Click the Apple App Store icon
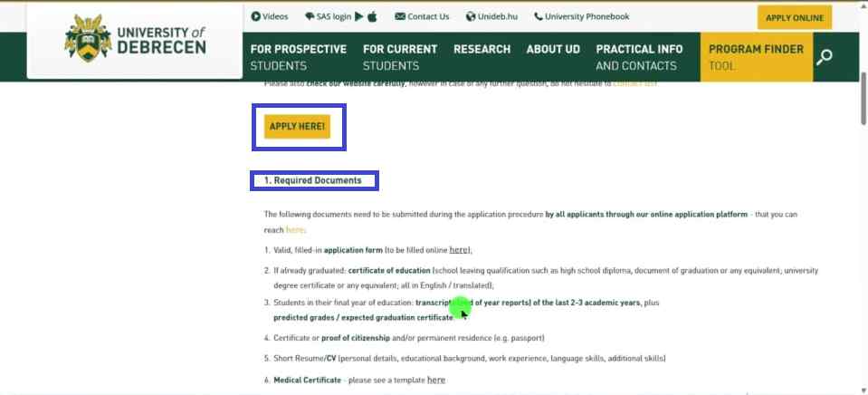The width and height of the screenshot is (868, 395). coord(372,16)
